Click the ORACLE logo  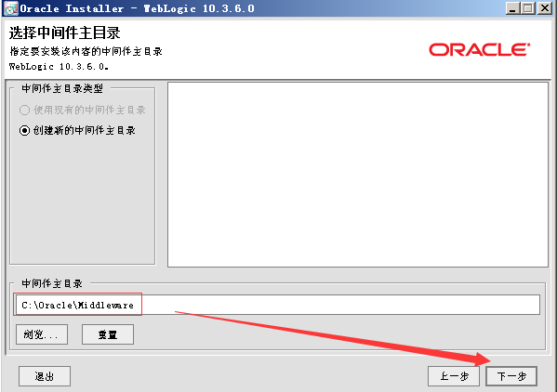tap(480, 49)
